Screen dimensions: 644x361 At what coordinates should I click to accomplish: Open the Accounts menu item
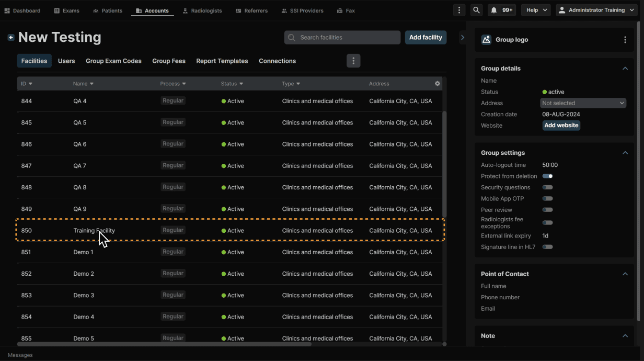click(153, 10)
